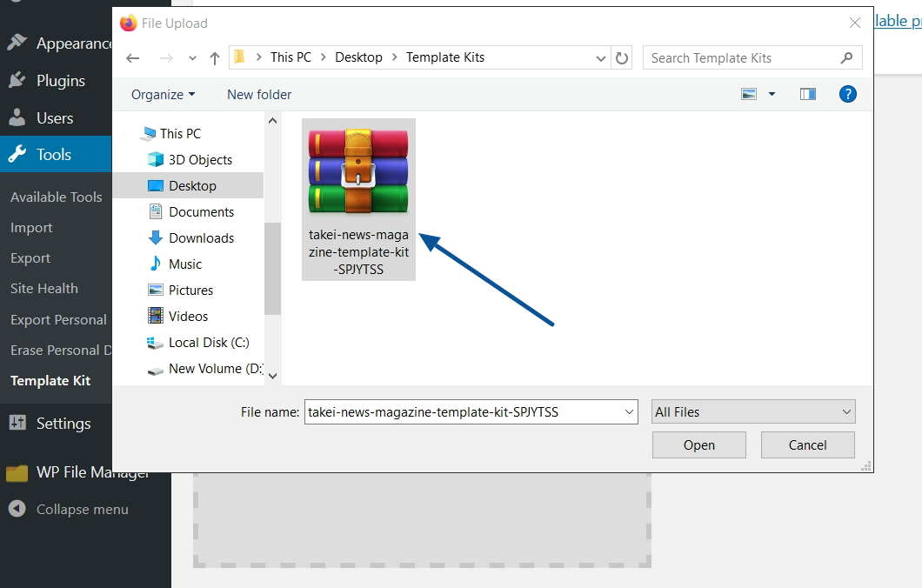Open Users in WordPress sidebar
Screen dimensions: 922x588
(56, 118)
